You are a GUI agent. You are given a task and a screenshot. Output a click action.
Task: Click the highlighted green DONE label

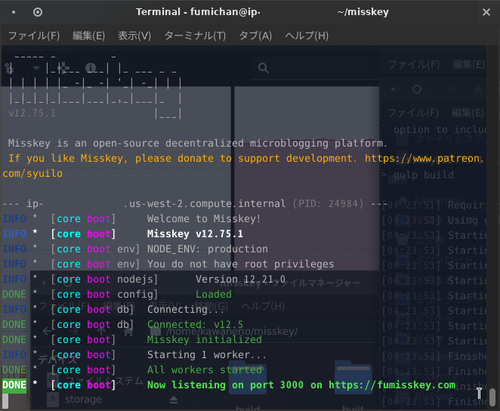point(14,385)
